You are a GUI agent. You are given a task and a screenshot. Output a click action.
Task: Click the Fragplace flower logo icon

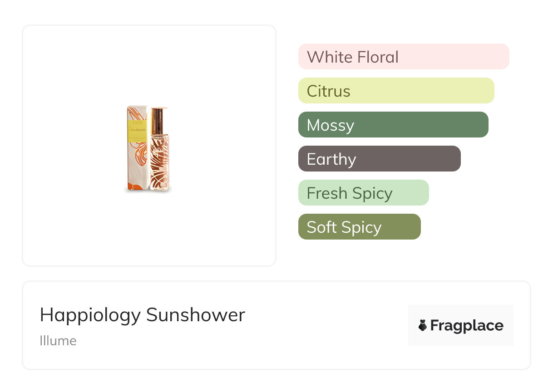(423, 325)
